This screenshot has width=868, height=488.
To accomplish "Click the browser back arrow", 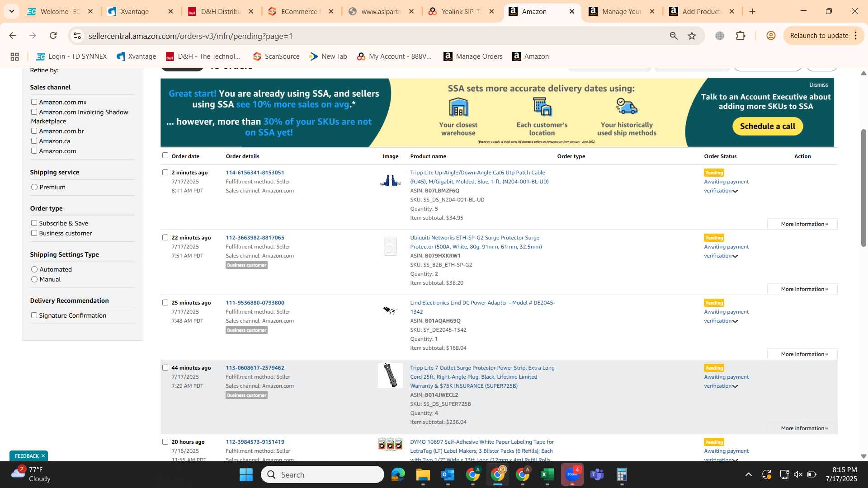I will point(13,36).
